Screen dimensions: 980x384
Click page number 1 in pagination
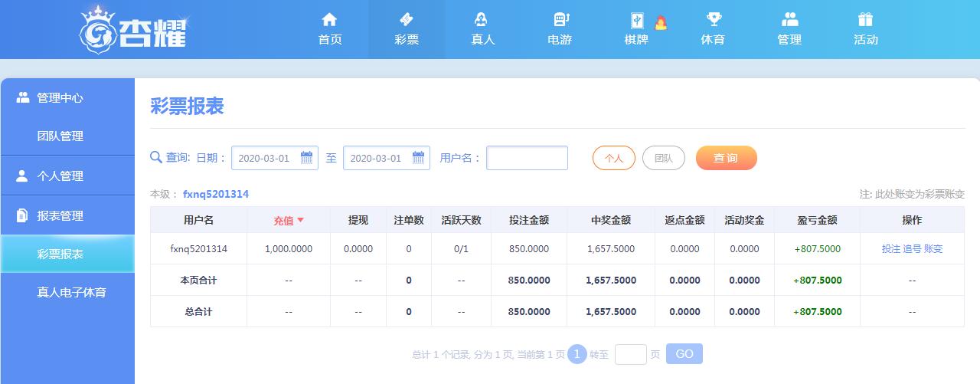coord(577,354)
